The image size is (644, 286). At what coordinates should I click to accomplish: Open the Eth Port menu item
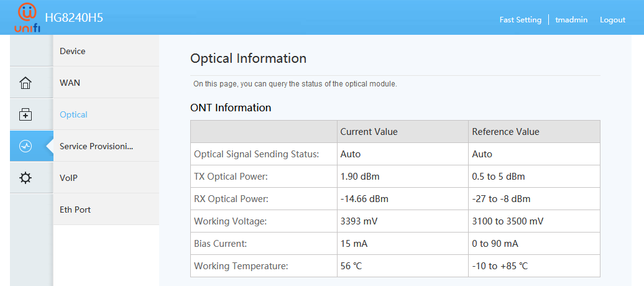point(75,210)
